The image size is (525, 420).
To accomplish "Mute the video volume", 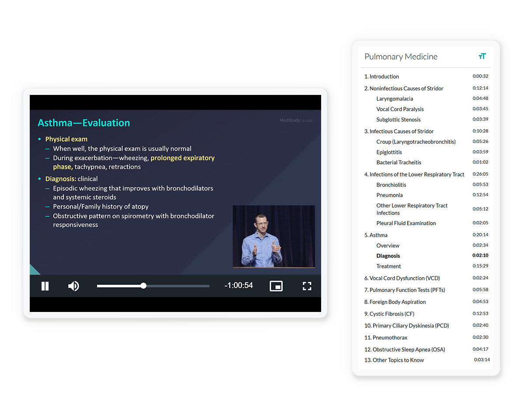I will [x=73, y=286].
